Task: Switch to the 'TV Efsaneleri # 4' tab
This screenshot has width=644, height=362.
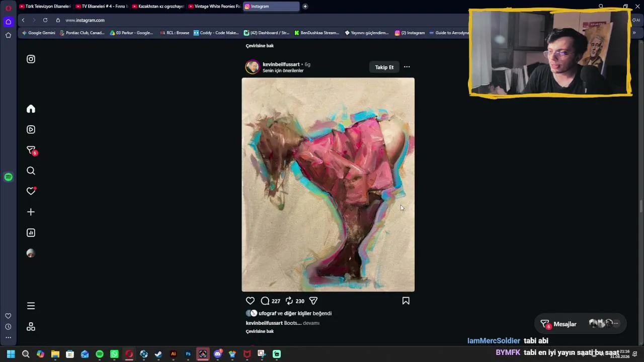Action: click(x=101, y=7)
